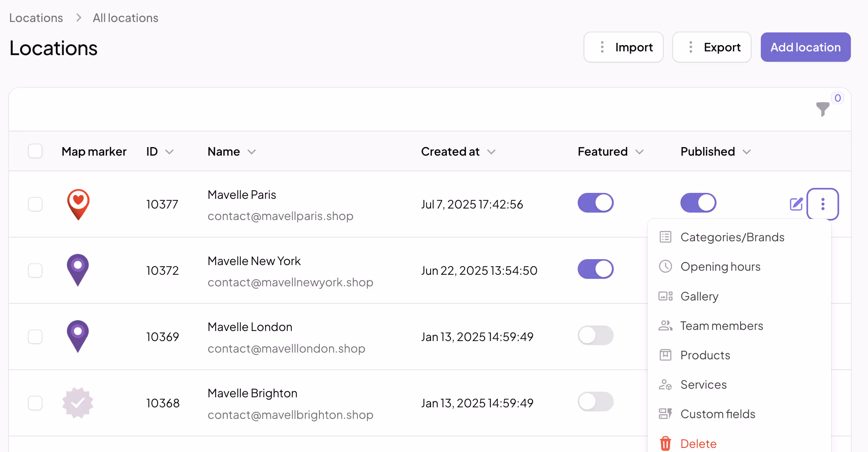Click the checkmark badge marker for Brighton

click(77, 403)
